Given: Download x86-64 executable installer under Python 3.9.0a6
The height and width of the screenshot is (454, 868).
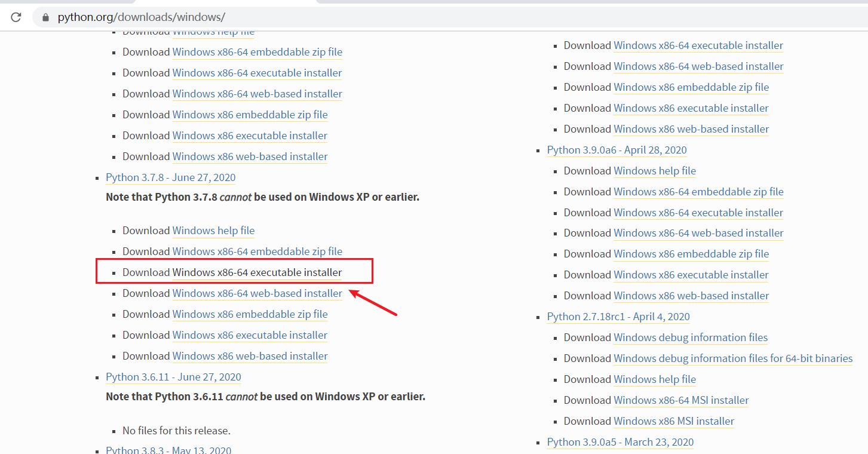Looking at the screenshot, I should pyautogui.click(x=698, y=213).
